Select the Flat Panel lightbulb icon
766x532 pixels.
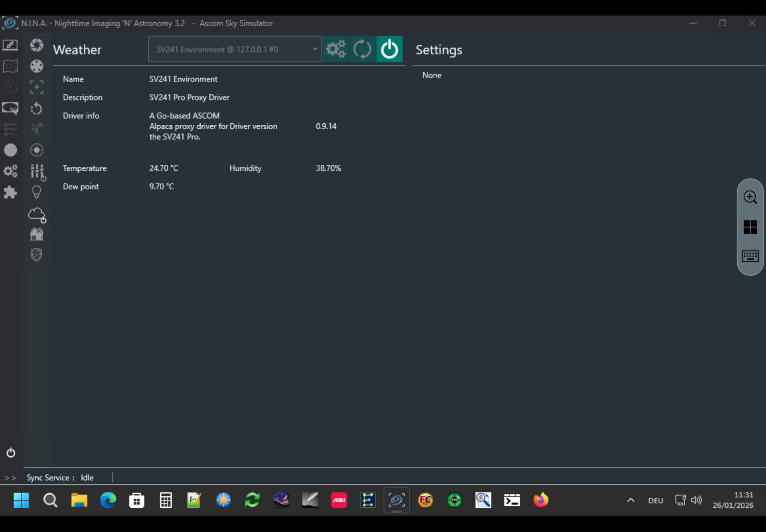pyautogui.click(x=37, y=192)
